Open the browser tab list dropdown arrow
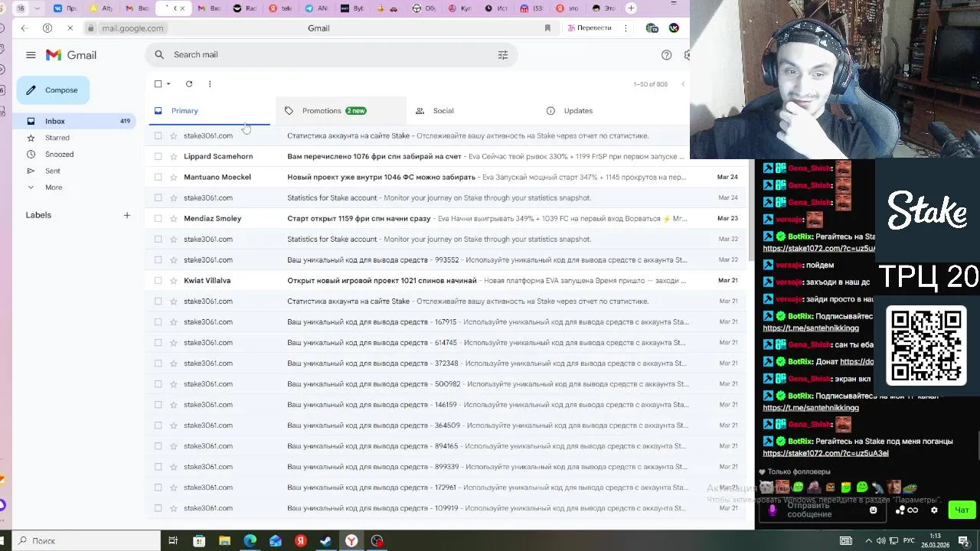 coord(37,8)
